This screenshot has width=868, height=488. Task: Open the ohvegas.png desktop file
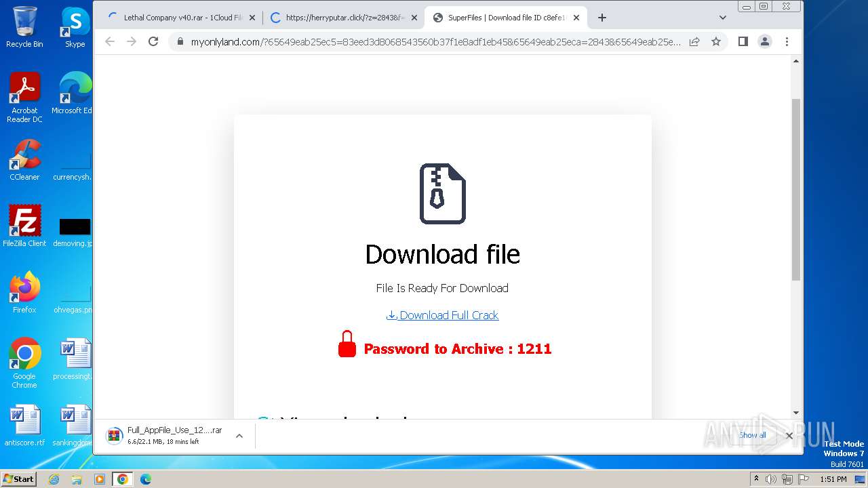pos(73,298)
